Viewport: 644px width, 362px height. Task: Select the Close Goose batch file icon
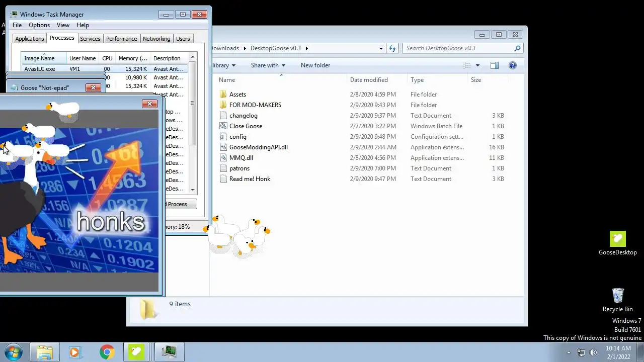(x=223, y=126)
